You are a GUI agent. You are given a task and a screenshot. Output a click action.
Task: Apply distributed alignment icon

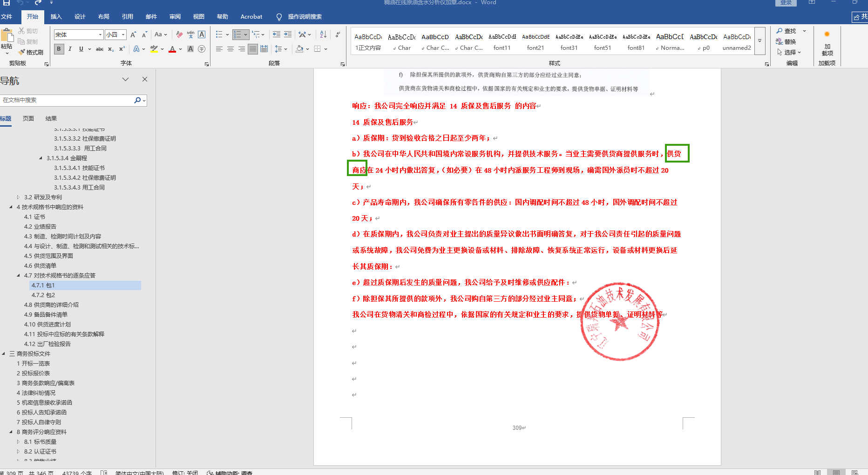coord(264,49)
